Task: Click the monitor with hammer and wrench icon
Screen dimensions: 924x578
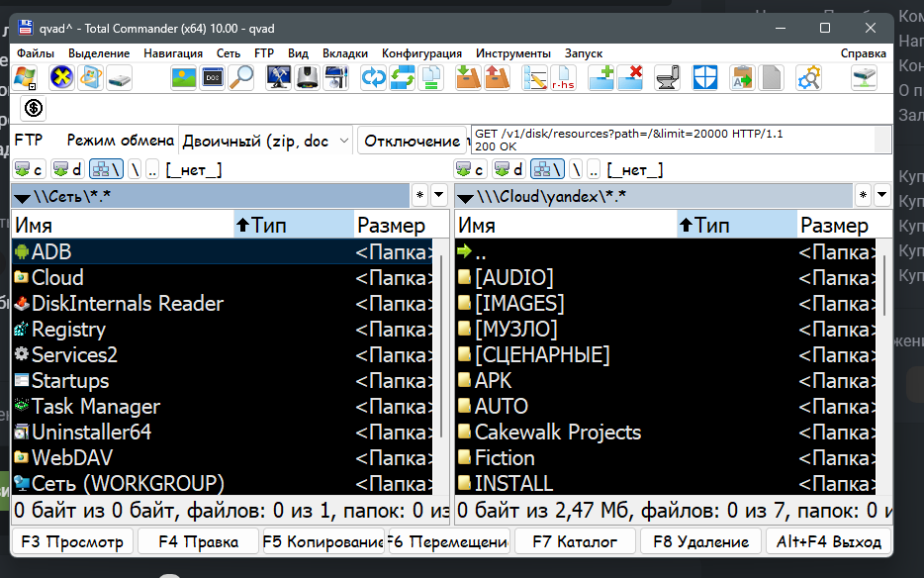Action: 278,78
